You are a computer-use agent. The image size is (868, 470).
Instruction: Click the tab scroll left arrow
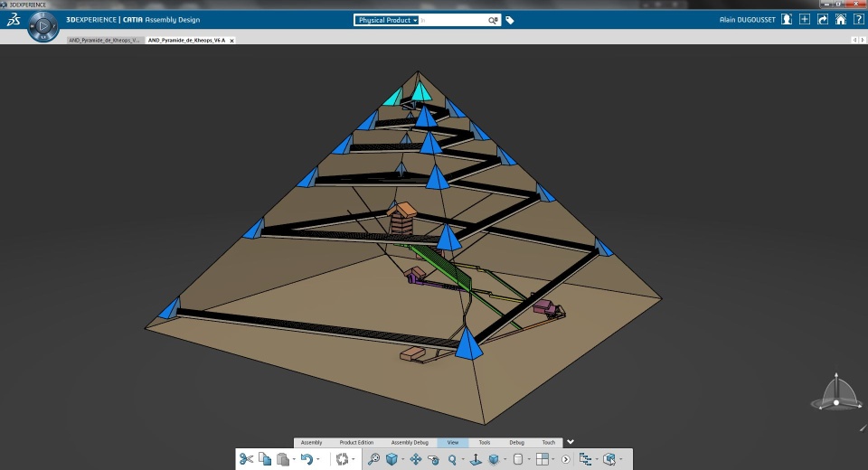(854, 40)
